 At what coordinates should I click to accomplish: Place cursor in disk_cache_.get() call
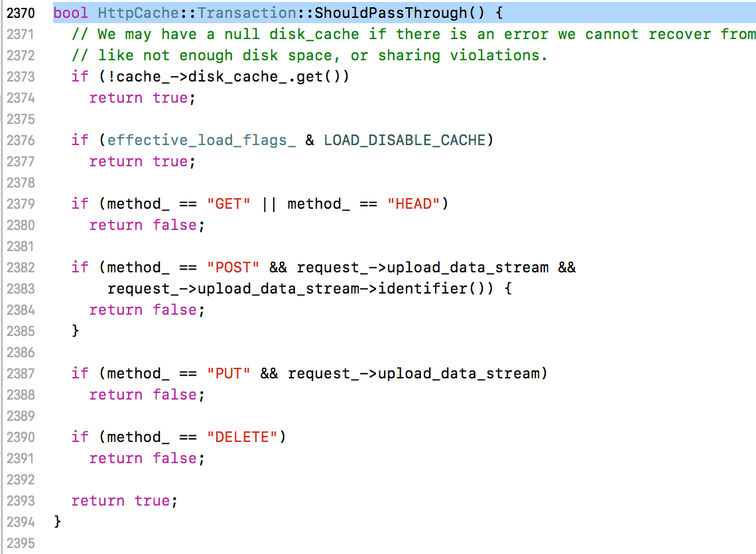click(x=269, y=77)
